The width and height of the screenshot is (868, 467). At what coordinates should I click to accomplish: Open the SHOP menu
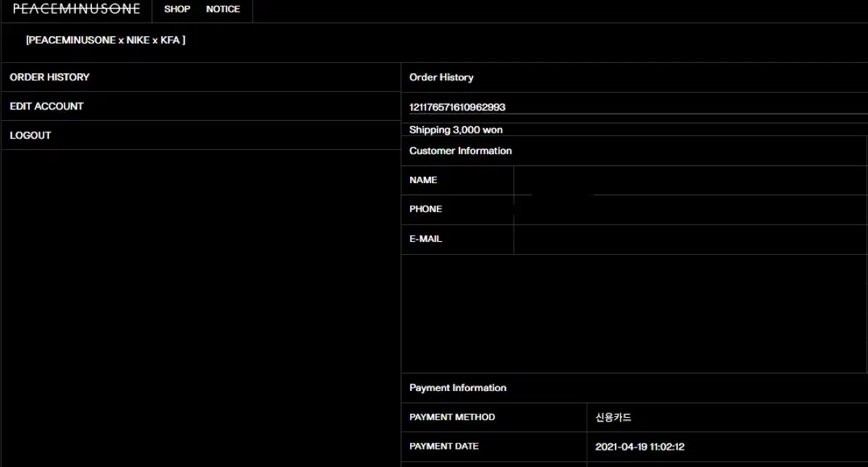177,9
